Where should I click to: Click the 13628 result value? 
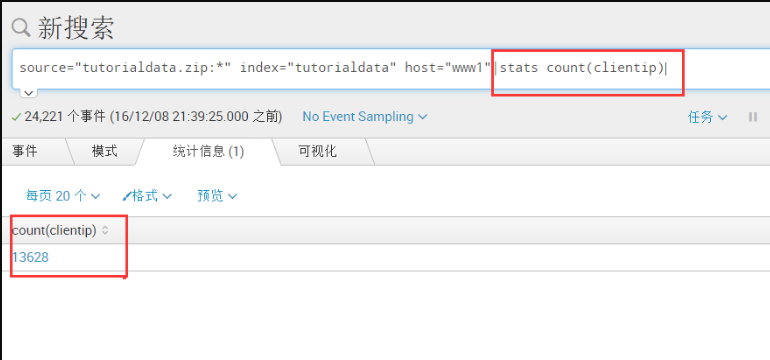click(30, 257)
